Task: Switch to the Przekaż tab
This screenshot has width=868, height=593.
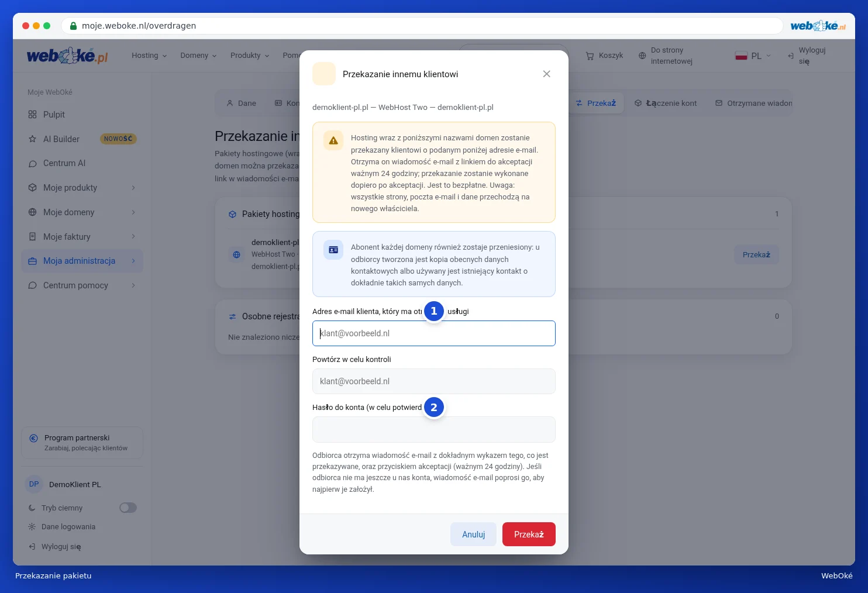Action: point(596,104)
